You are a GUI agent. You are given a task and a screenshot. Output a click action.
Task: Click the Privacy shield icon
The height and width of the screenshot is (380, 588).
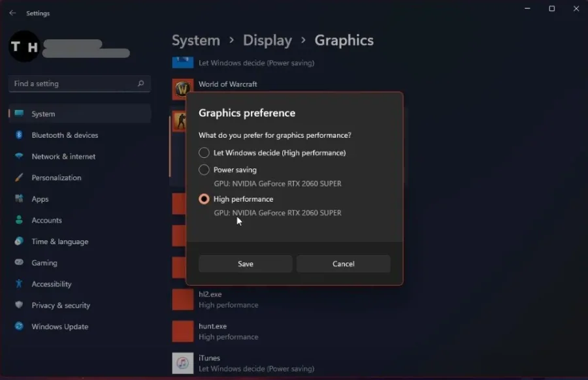click(x=19, y=305)
